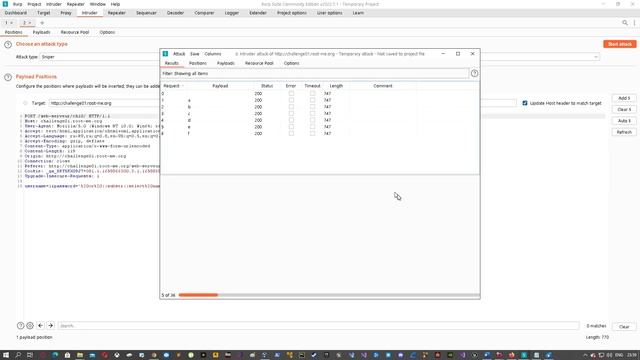Viewport: 640px width, 360px height.
Task: Open Microsoft Edge from the taskbar
Action: point(55,355)
